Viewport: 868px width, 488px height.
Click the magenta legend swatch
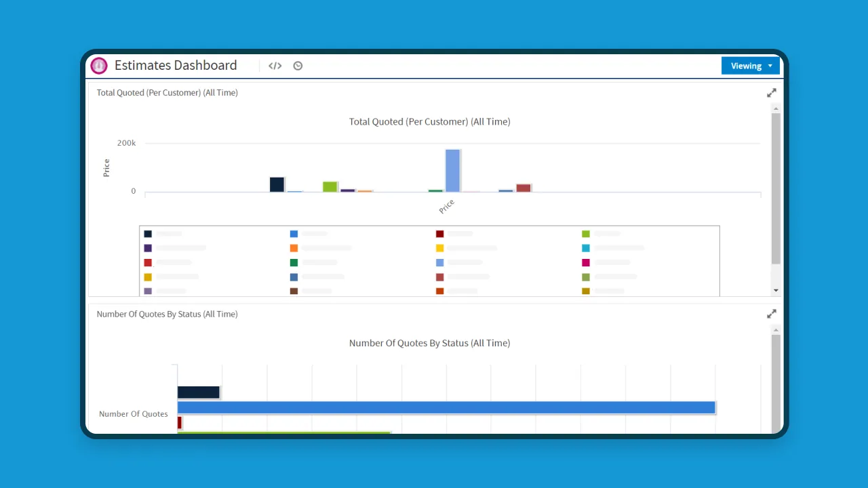click(586, 262)
